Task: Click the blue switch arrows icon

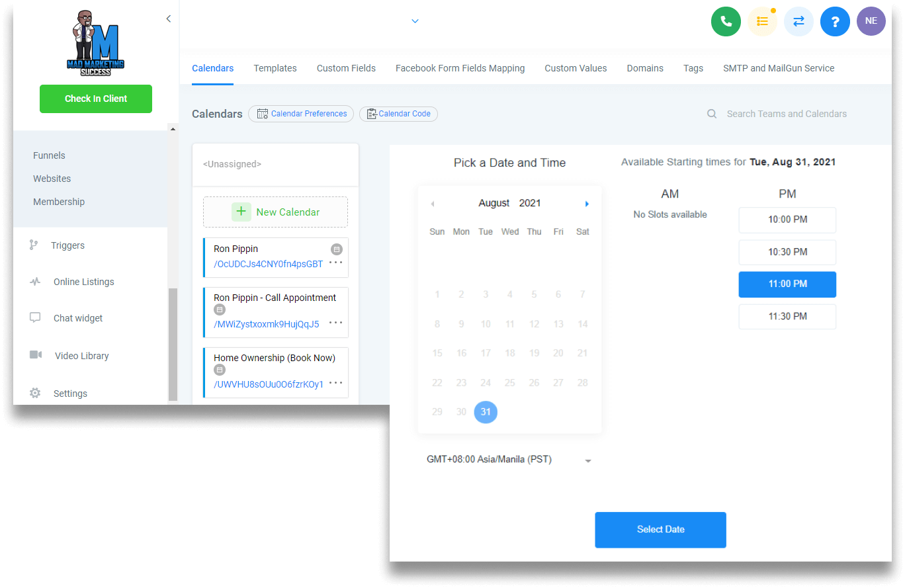Action: pos(798,21)
